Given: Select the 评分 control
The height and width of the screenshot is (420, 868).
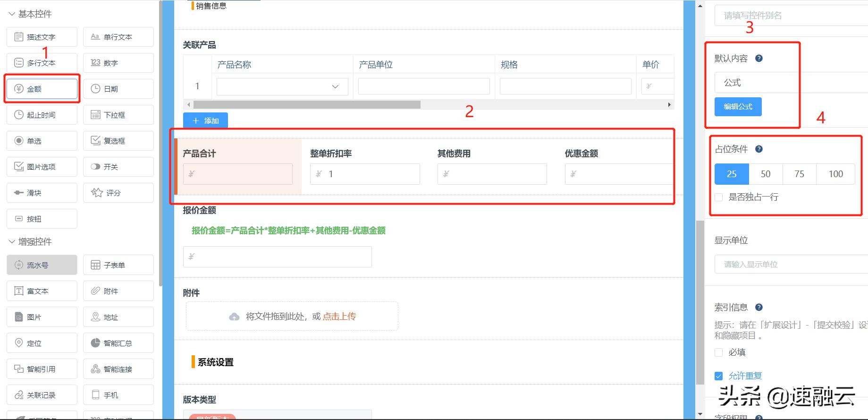Looking at the screenshot, I should [x=118, y=193].
